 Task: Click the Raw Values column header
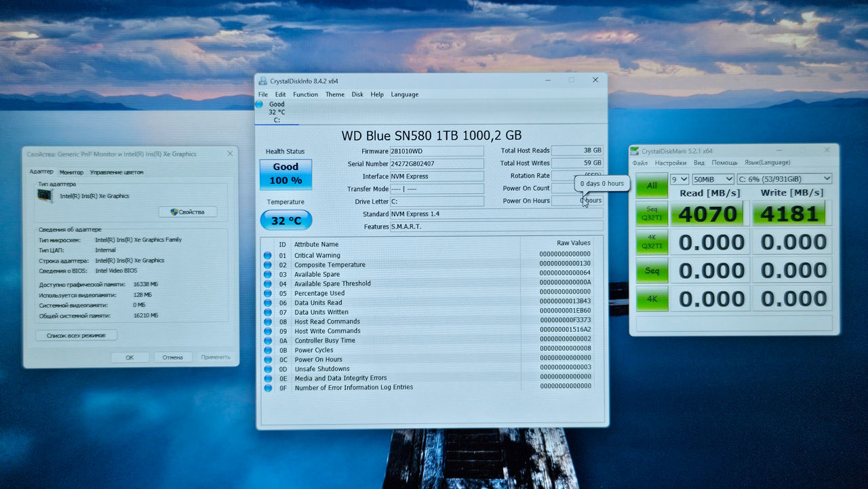[x=574, y=243]
